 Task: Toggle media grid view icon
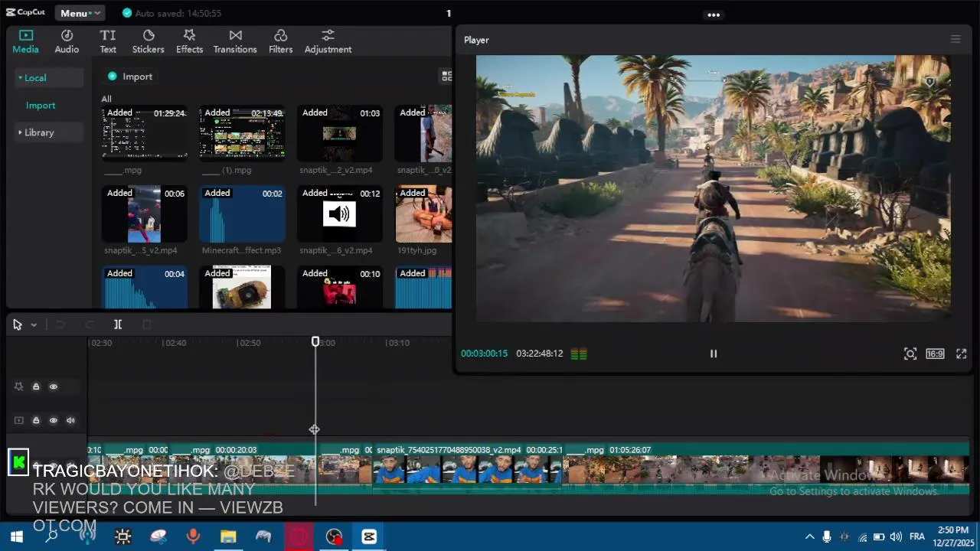click(x=446, y=76)
